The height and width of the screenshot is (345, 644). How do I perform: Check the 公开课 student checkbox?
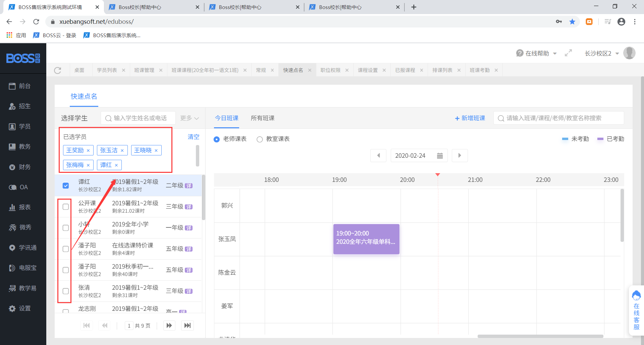66,207
